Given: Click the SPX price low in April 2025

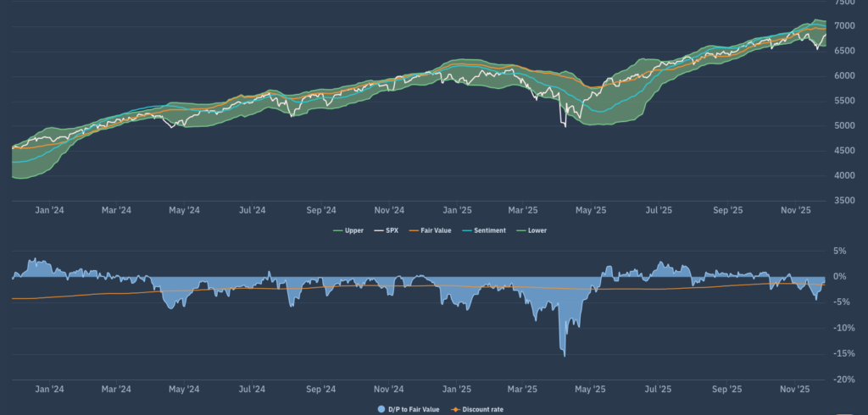Looking at the screenshot, I should 564,127.
